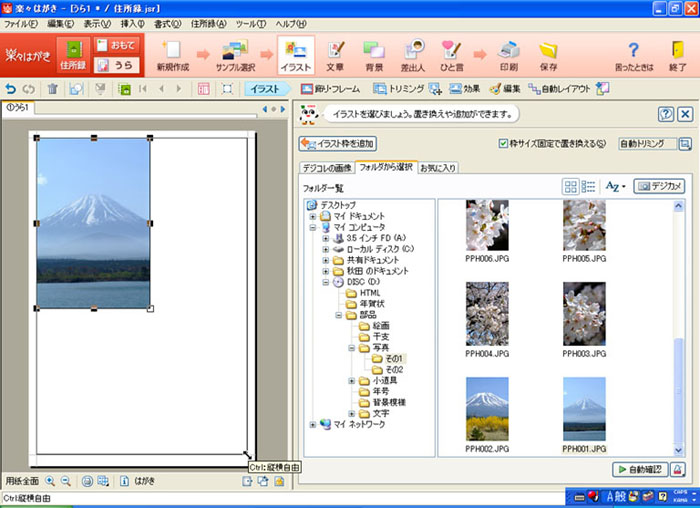Open the A-Z sort order dropdown
700x508 pixels.
coord(616,187)
